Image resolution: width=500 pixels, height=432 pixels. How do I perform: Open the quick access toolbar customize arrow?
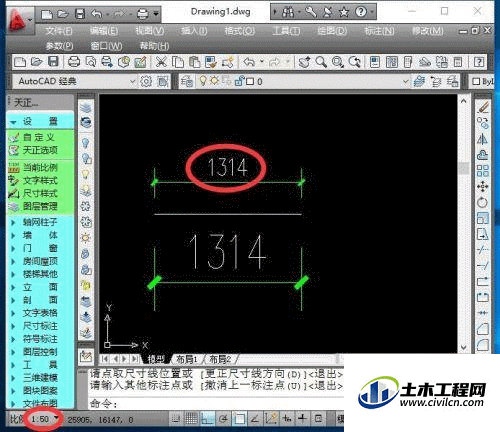click(156, 14)
